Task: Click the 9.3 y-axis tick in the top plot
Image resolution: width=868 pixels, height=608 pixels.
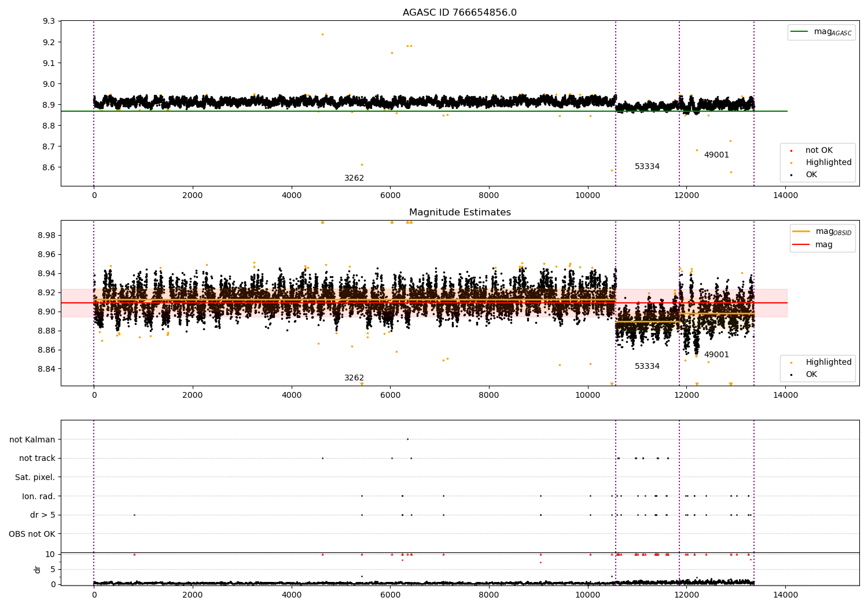Action: click(x=49, y=21)
